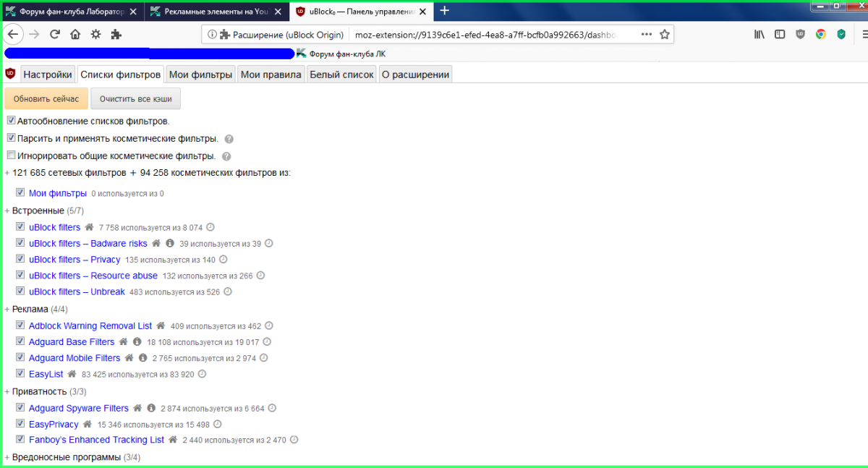
Task: Uncheck Adguard Base Filters checkbox
Action: (x=20, y=341)
